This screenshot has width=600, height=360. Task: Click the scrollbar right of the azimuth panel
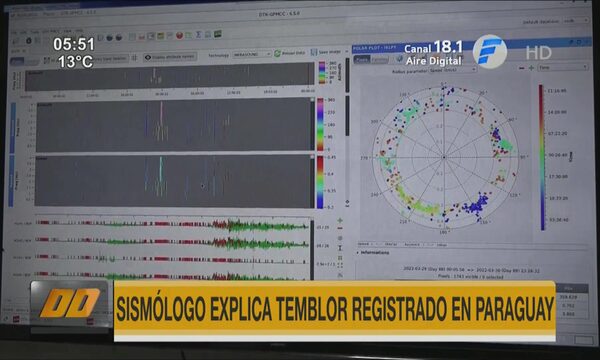coord(347,116)
